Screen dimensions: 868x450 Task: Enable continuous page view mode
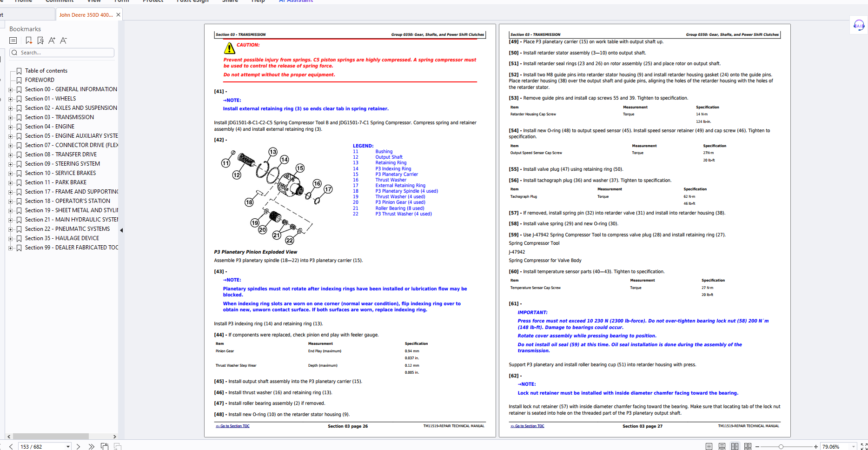tap(722, 446)
